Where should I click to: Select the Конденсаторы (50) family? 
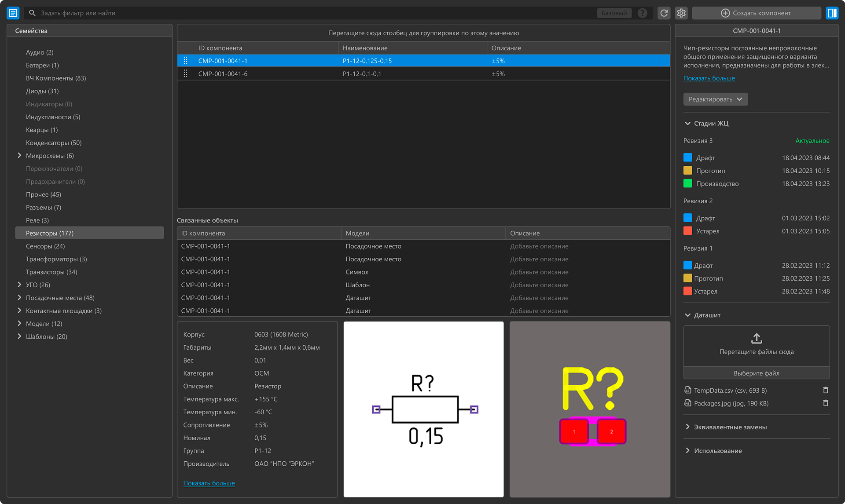(x=54, y=143)
